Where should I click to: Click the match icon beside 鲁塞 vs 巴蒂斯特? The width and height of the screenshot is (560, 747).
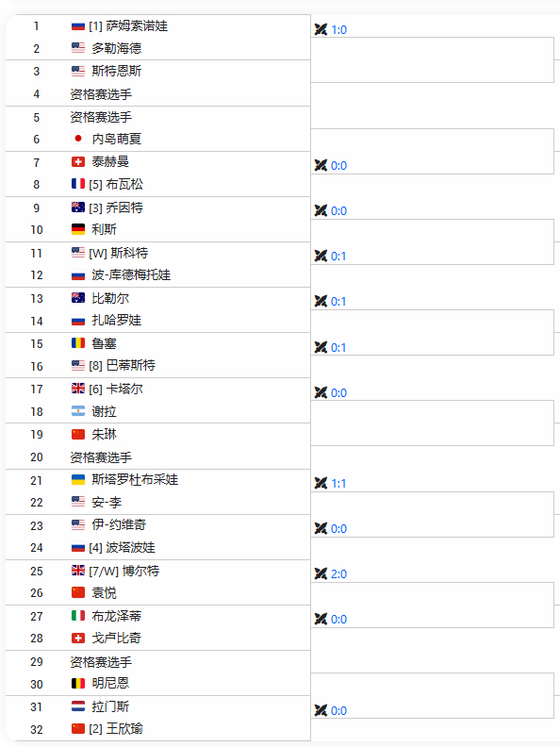[321, 347]
